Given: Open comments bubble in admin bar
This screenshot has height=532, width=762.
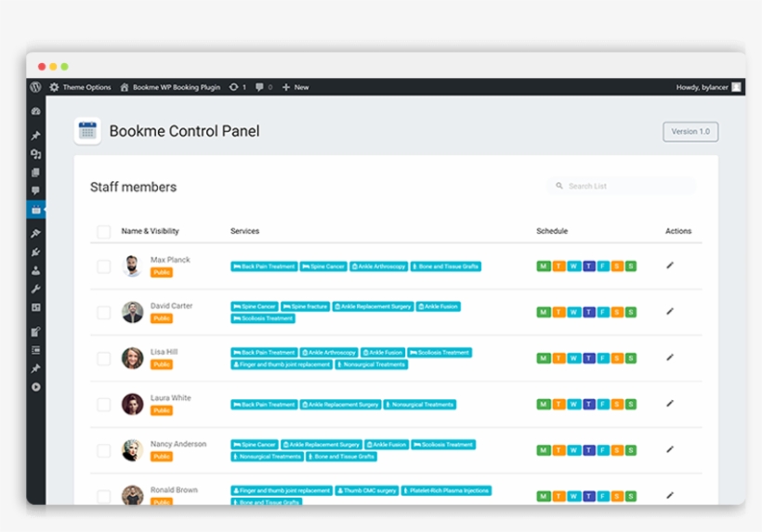Looking at the screenshot, I should 264,87.
